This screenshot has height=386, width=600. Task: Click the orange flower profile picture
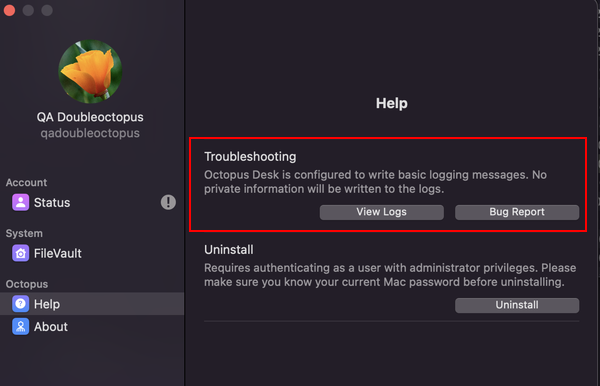(x=90, y=72)
